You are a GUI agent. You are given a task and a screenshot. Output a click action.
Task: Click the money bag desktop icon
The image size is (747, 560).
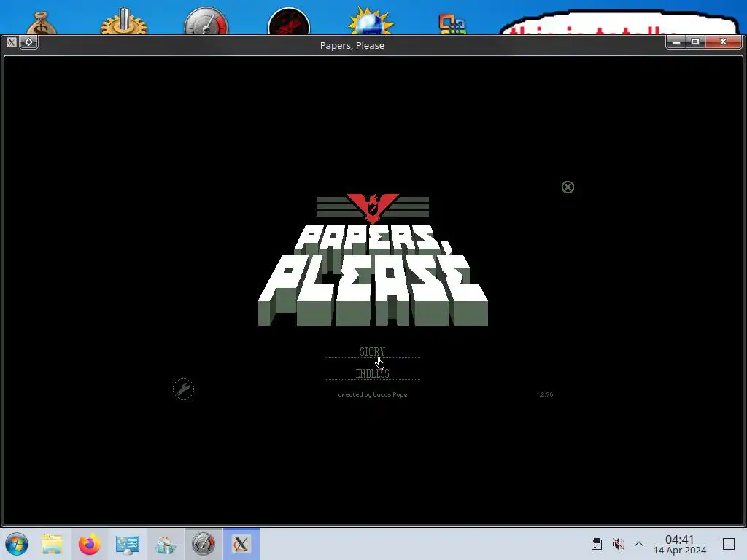pos(41,23)
